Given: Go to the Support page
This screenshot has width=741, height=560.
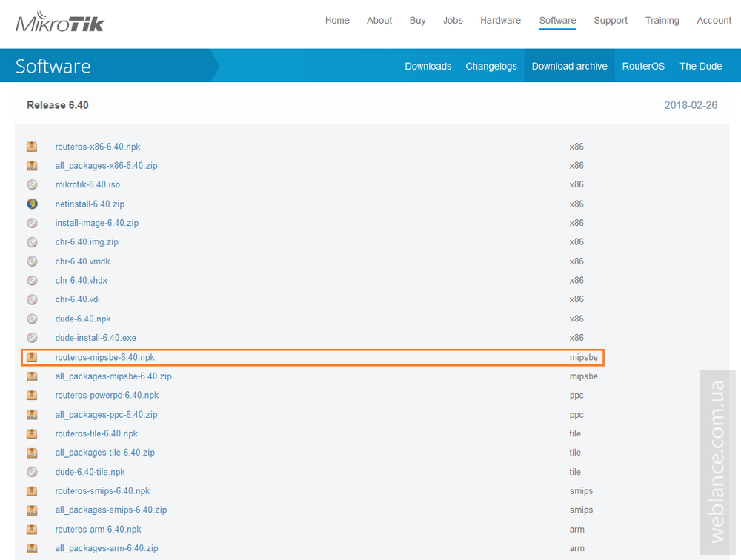Looking at the screenshot, I should 611,21.
